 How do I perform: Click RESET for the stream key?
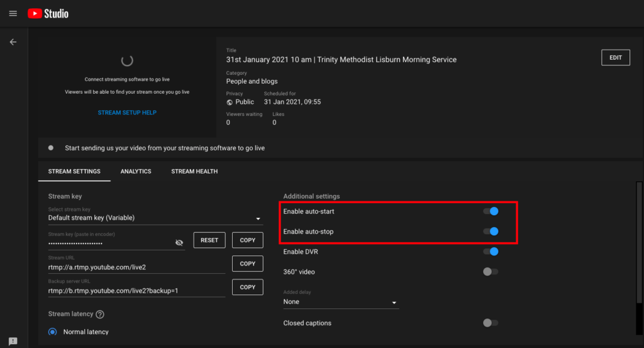(209, 240)
